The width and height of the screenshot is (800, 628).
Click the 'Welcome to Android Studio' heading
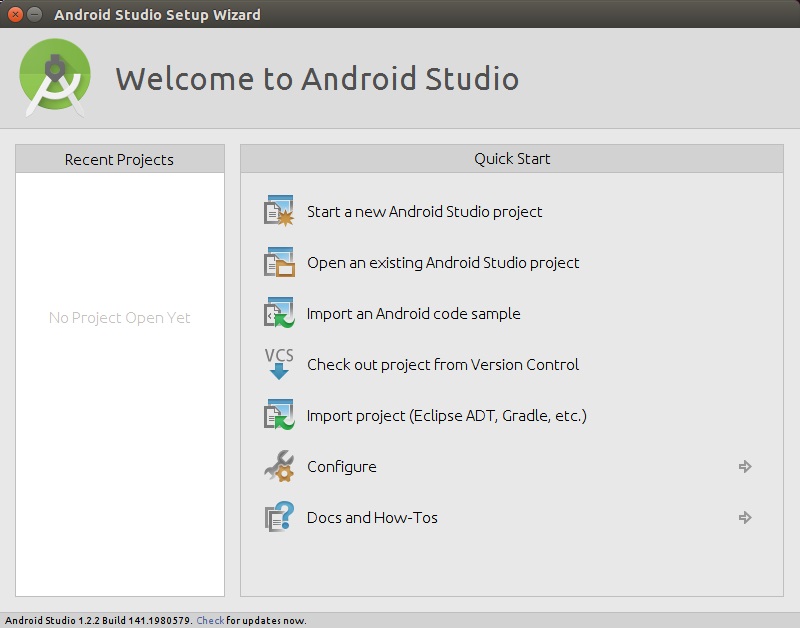(317, 79)
